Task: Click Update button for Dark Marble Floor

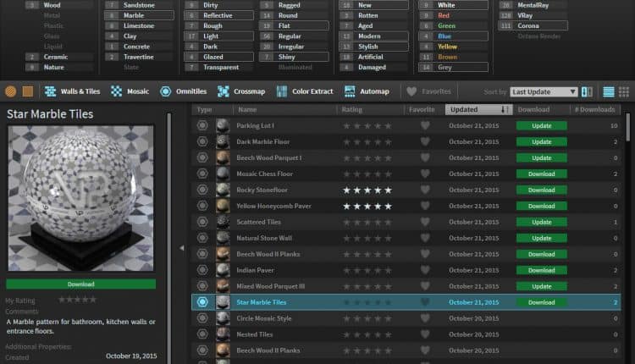Action: click(541, 141)
